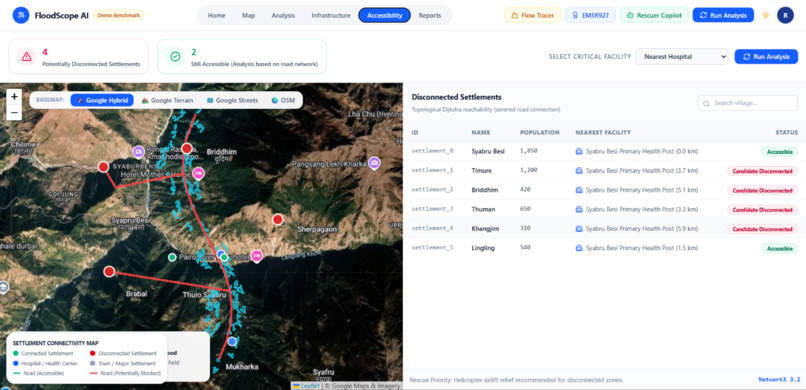Click the red warning triangle icon
This screenshot has width=806, height=390.
tap(27, 57)
